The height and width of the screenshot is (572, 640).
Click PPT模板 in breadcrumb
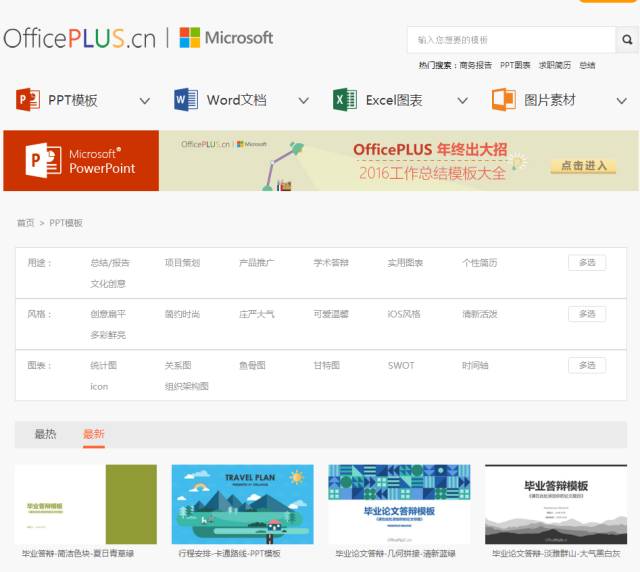pyautogui.click(x=66, y=223)
